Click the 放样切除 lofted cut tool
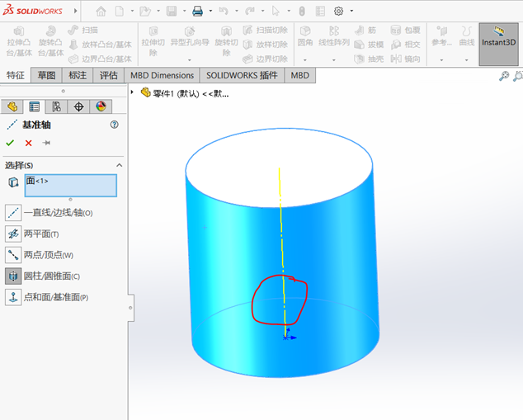 [265, 45]
